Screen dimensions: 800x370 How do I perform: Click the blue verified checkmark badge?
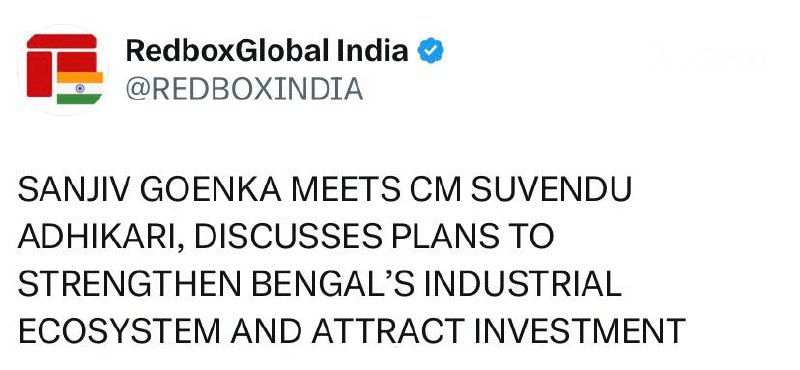431,51
